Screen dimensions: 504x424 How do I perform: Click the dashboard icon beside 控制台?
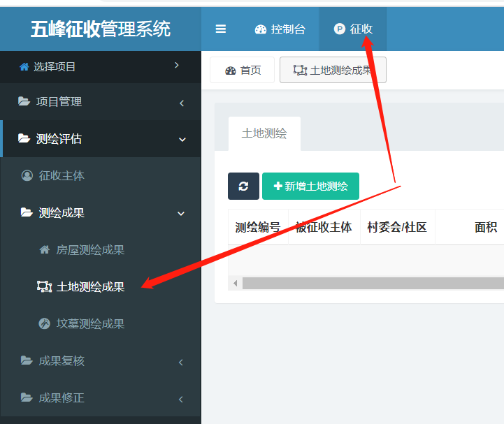pyautogui.click(x=261, y=29)
